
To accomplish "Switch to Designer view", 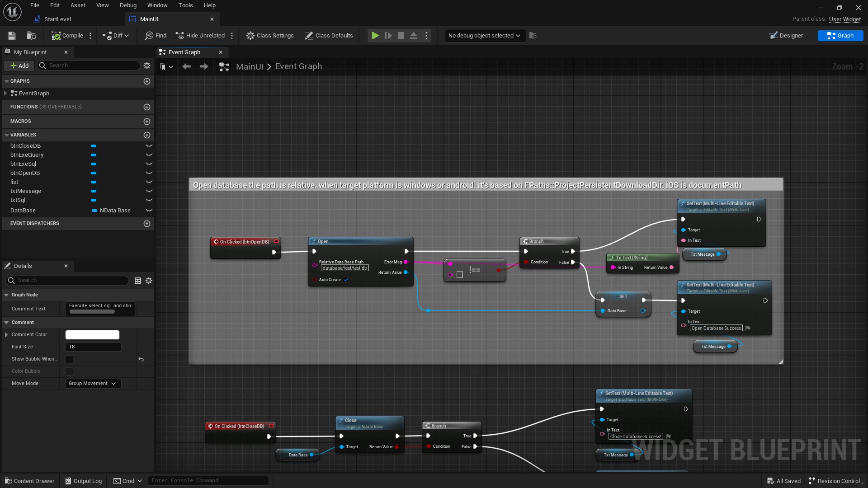I will [x=787, y=36].
